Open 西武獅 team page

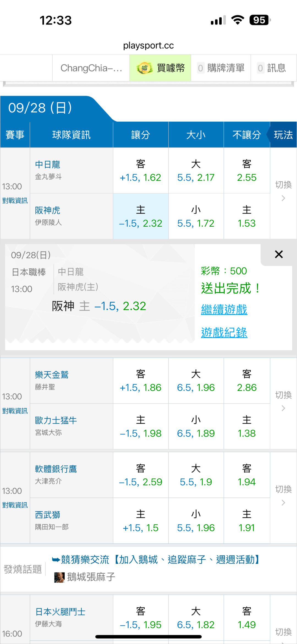(48, 515)
